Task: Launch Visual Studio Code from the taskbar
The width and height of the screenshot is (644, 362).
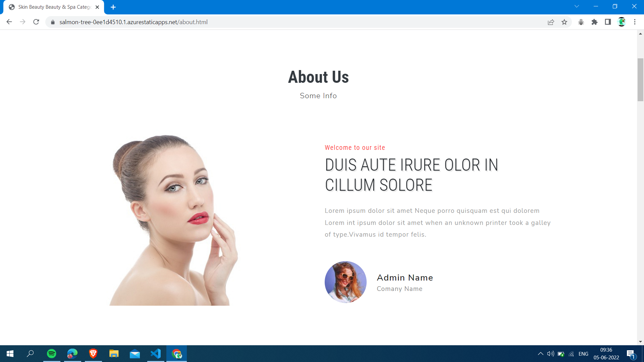Action: tap(155, 354)
